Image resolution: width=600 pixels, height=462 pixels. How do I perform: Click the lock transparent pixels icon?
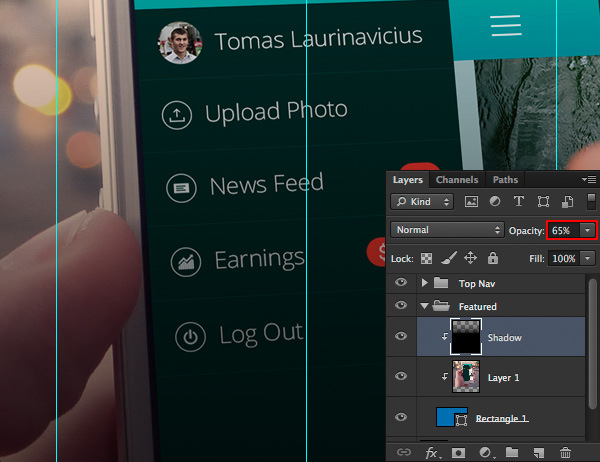click(x=427, y=258)
